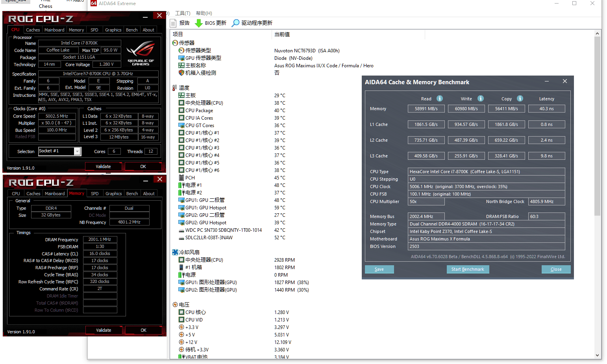Minimize the AIDA64 benchmark window
This screenshot has height=364, width=607.
(x=547, y=81)
